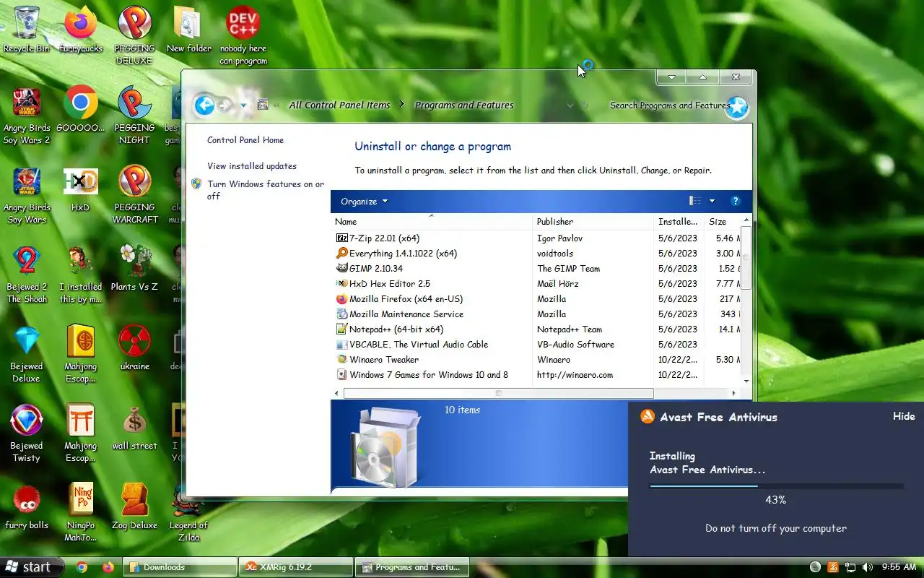924x578 pixels.
Task: Sort by the Publisher column header
Action: coord(593,222)
